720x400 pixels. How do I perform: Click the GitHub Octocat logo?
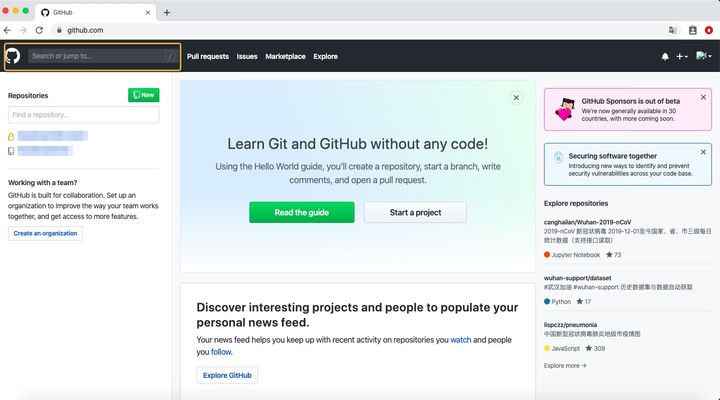tap(13, 56)
